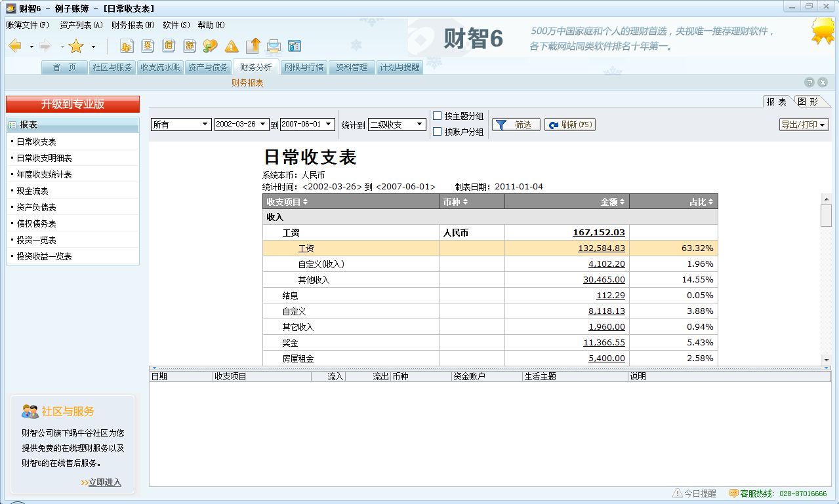Click the 刷新(F5) refresh button
Viewport: 839px width, 504px height.
tap(570, 125)
